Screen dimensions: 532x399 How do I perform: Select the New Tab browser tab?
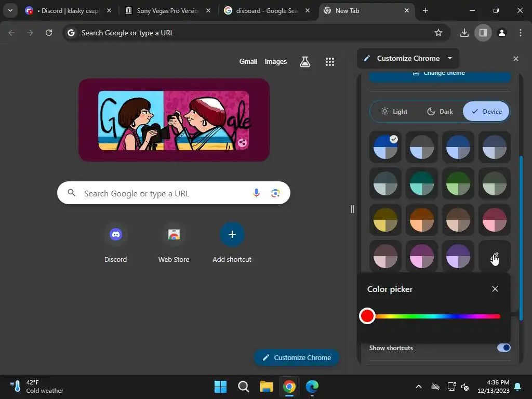366,11
